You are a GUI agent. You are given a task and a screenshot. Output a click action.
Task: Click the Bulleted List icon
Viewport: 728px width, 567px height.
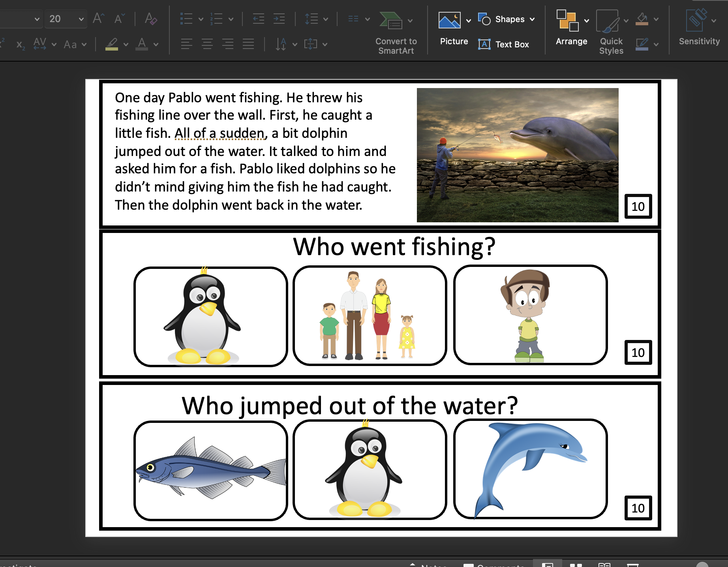click(x=186, y=19)
